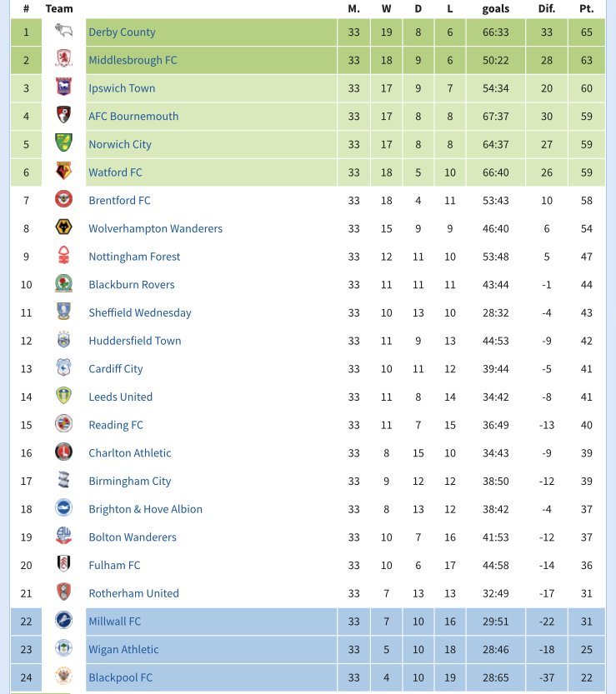This screenshot has width=616, height=694.
Task: Click the Ipswich Town club crest
Action: [x=63, y=88]
